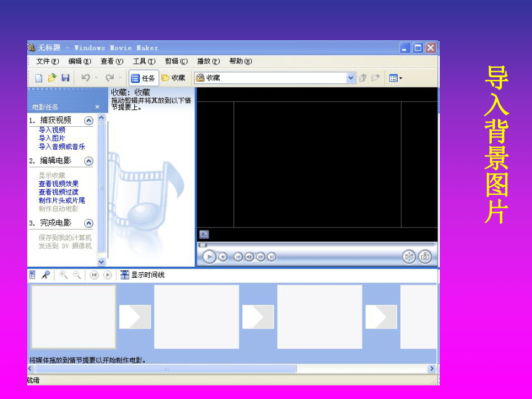This screenshot has height=399, width=532.
Task: Switch view using 显示时间线 button
Action: click(142, 275)
